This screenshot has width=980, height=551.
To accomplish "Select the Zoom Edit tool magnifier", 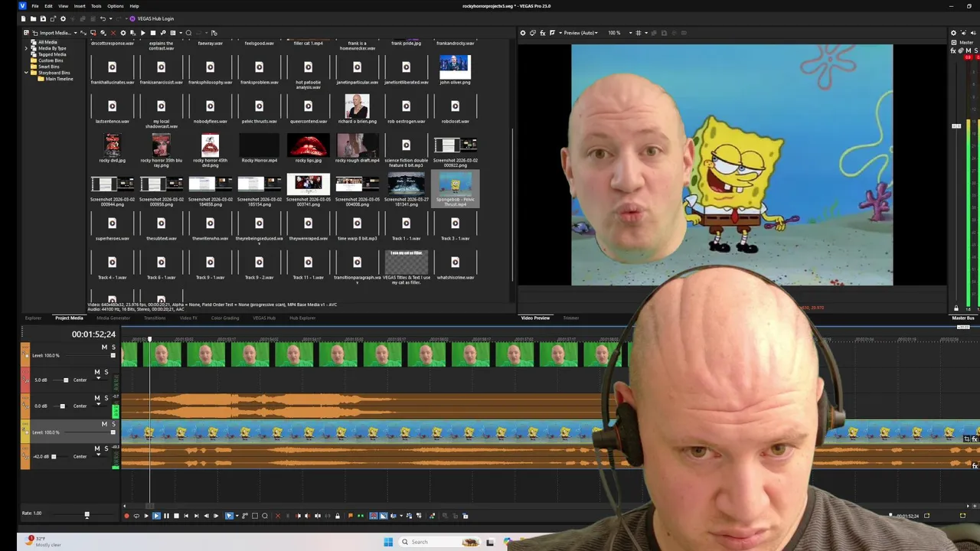I will tap(265, 516).
